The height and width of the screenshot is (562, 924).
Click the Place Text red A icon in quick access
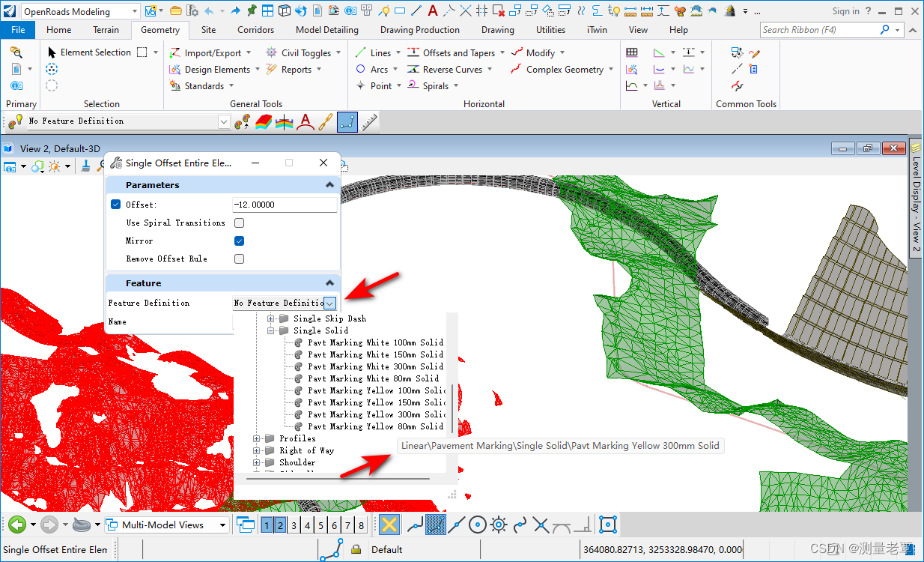pos(433,11)
